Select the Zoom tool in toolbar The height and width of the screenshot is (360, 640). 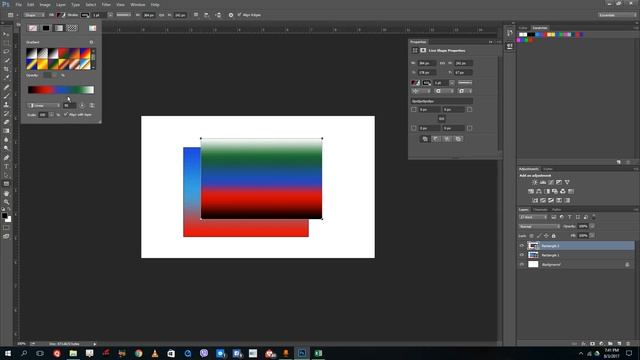coord(6,202)
